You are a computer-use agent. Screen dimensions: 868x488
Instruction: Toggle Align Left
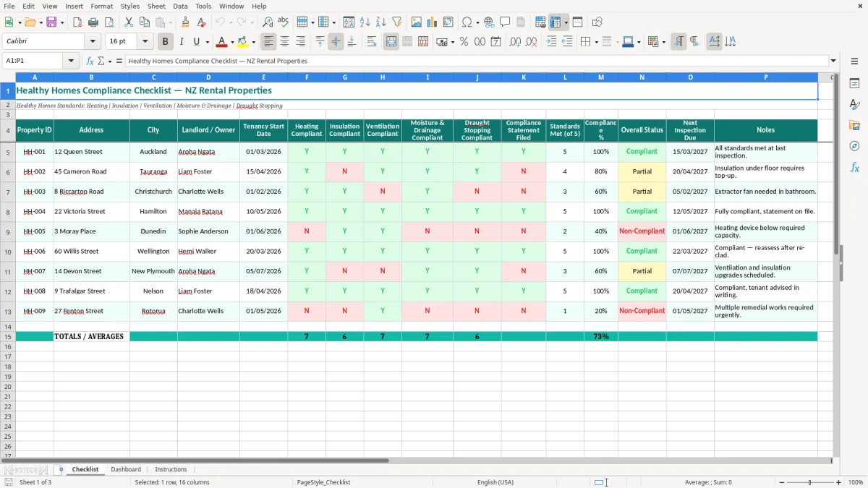pos(269,42)
